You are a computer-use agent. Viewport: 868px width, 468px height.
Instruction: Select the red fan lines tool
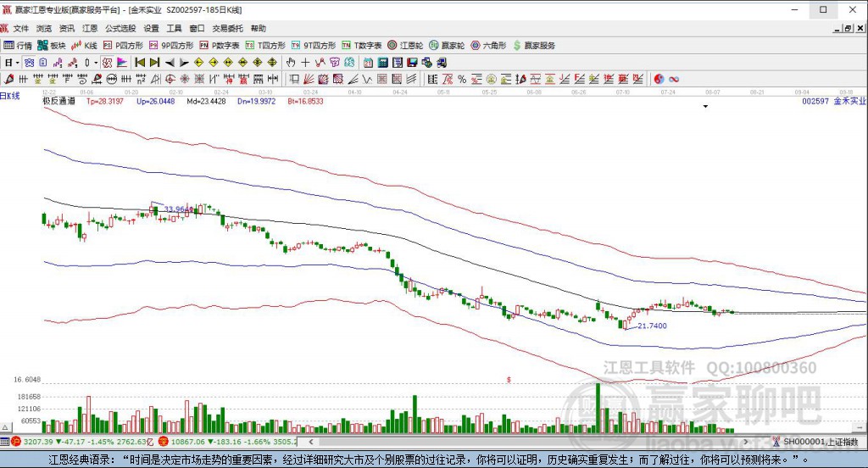click(x=309, y=79)
